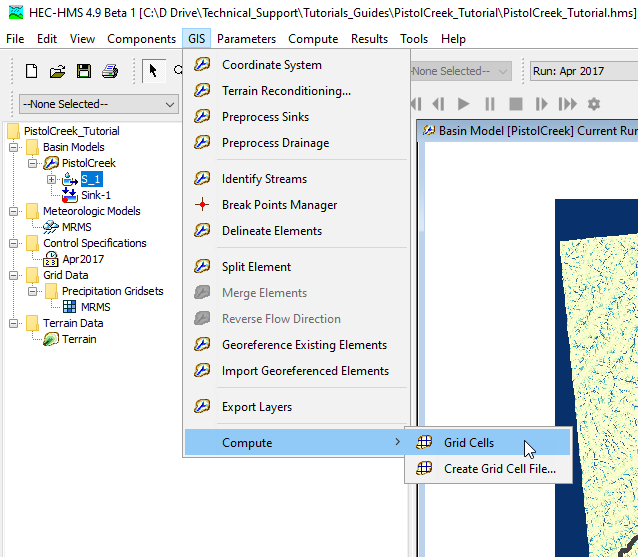Click the Open Project folder icon
Viewport: 638px width, 557px height.
coord(57,72)
